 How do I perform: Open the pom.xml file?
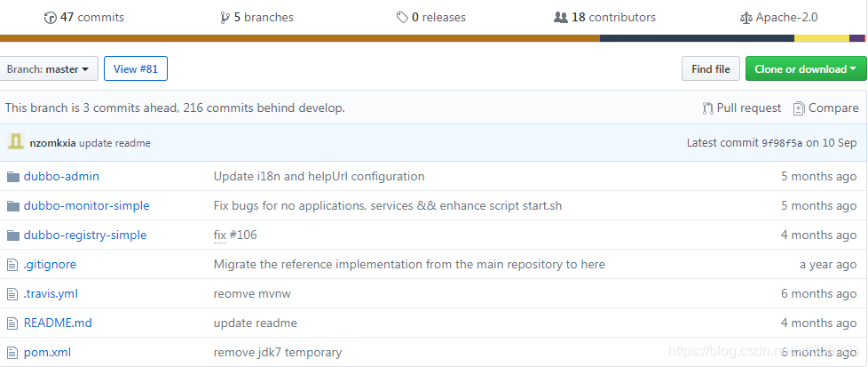47,352
